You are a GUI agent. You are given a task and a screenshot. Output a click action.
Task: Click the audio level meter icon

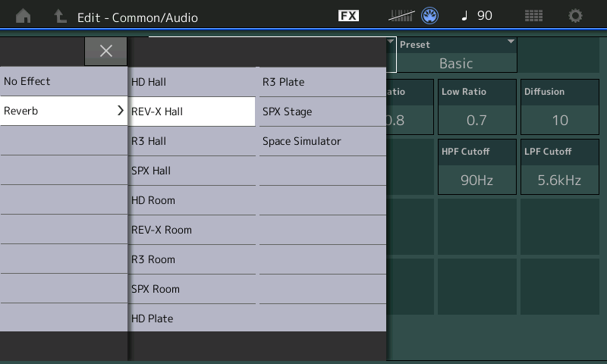pyautogui.click(x=402, y=16)
